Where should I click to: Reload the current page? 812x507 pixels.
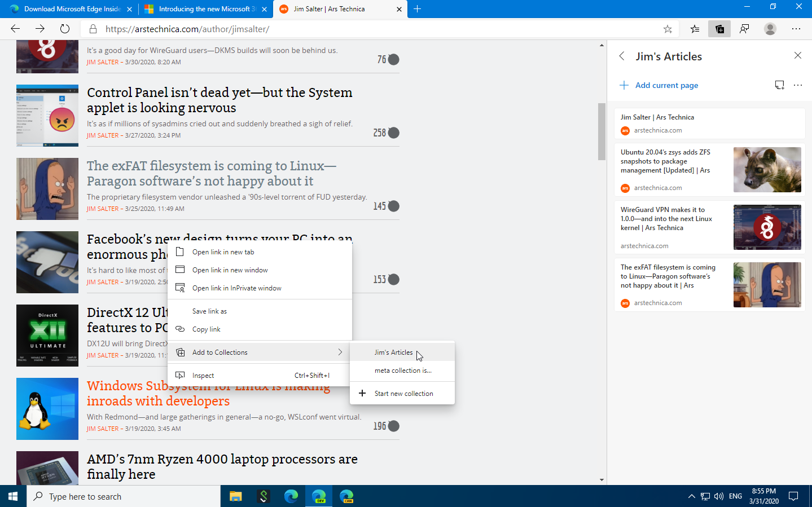click(64, 29)
